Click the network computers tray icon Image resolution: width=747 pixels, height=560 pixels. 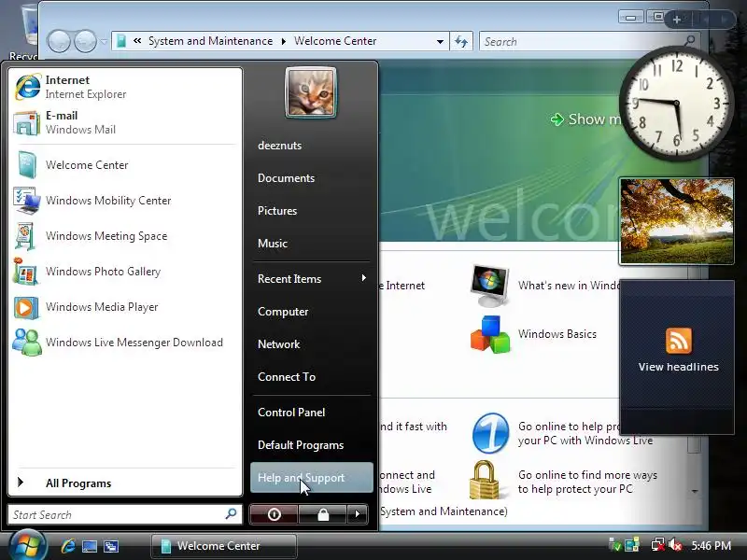pos(632,545)
